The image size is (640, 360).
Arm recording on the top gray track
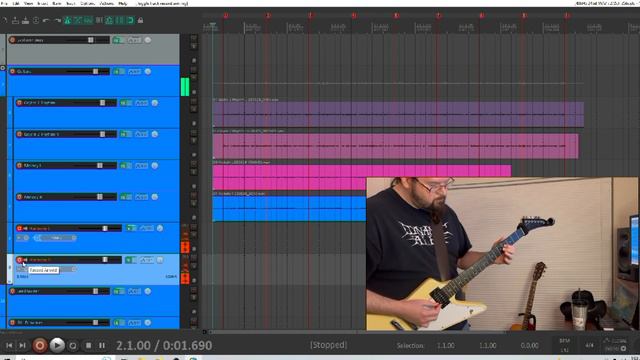(12, 40)
